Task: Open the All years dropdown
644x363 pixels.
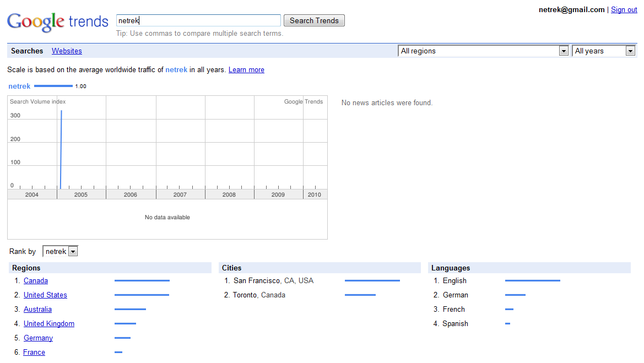Action: pos(604,51)
